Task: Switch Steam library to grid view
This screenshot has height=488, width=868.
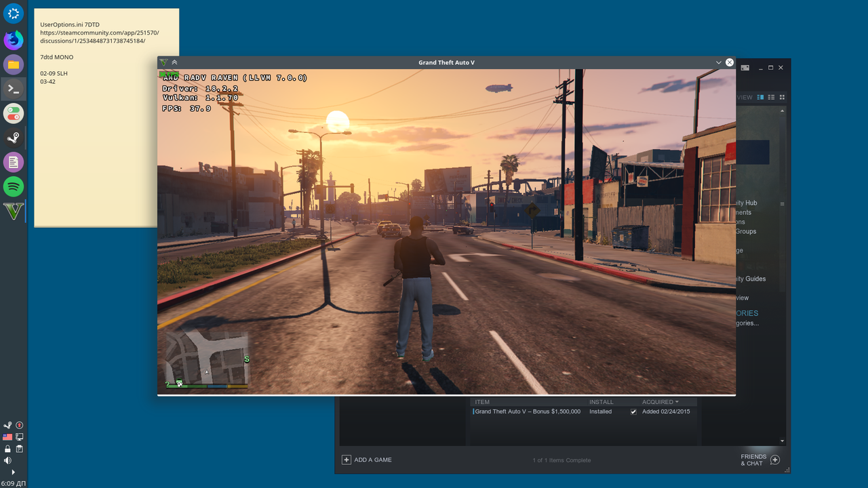Action: coord(782,98)
